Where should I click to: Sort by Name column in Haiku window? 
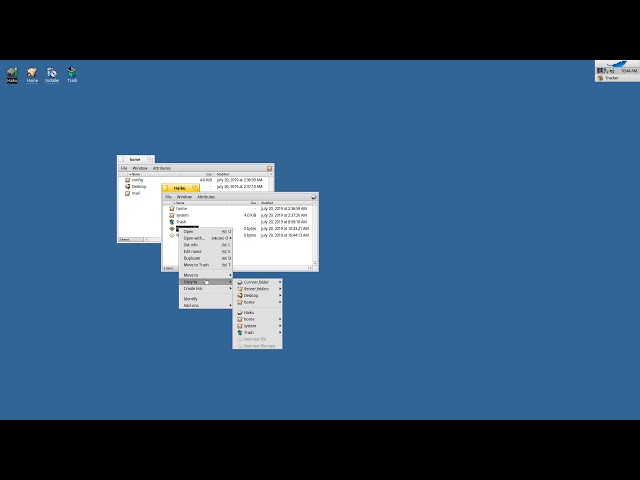coord(199,203)
